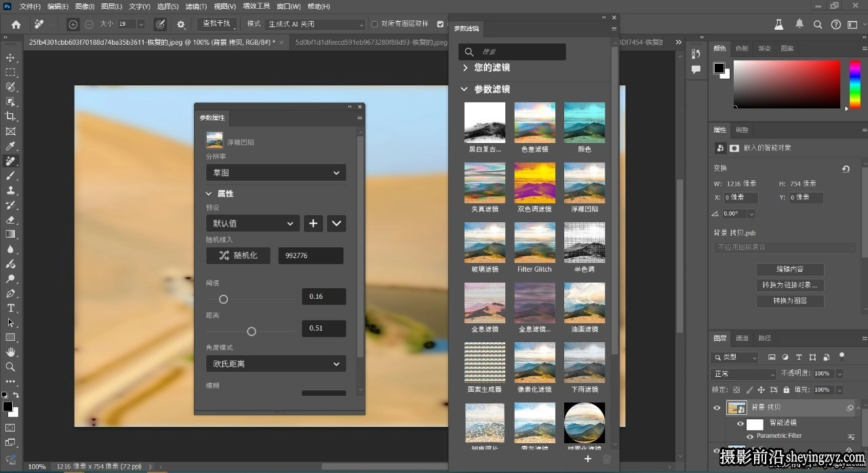Click the 转换为图层 button
Viewport: 868px width, 473px height.
[x=790, y=301]
